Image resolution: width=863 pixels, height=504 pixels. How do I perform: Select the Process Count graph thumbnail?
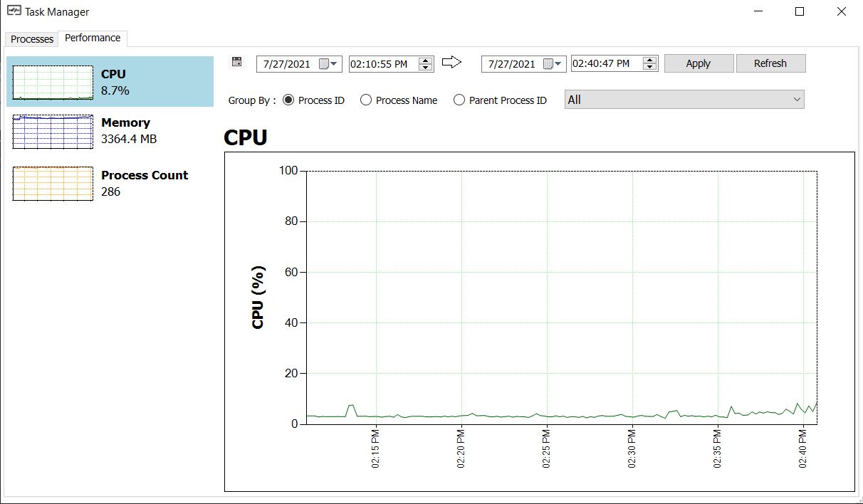(52, 183)
